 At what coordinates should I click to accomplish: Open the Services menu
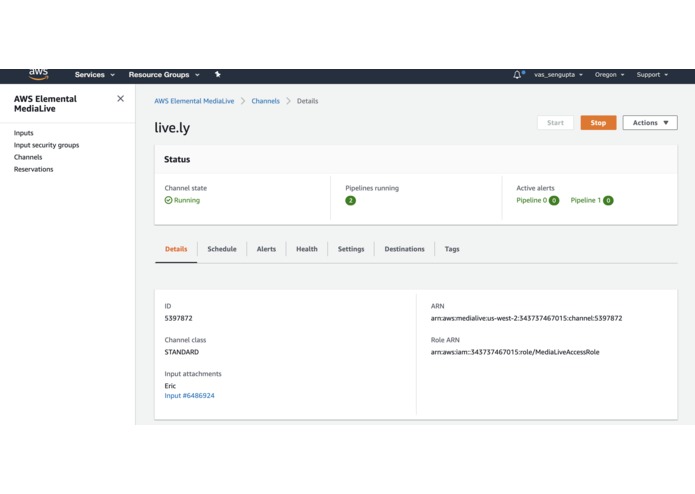pyautogui.click(x=94, y=75)
